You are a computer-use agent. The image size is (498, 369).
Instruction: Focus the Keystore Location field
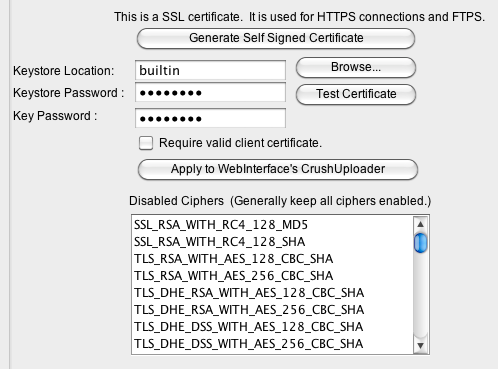click(210, 70)
